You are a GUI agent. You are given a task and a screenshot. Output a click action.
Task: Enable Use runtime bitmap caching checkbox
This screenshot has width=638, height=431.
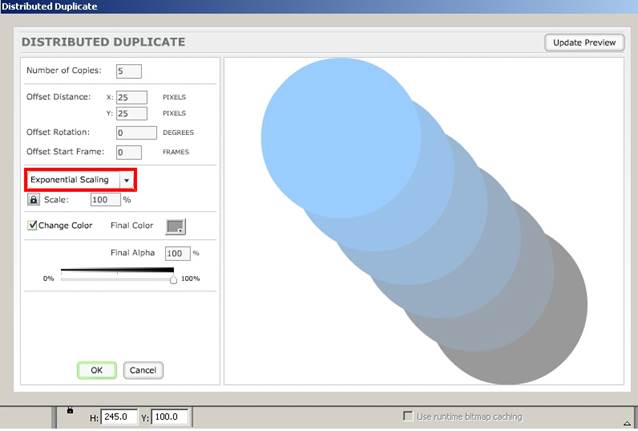click(x=407, y=416)
